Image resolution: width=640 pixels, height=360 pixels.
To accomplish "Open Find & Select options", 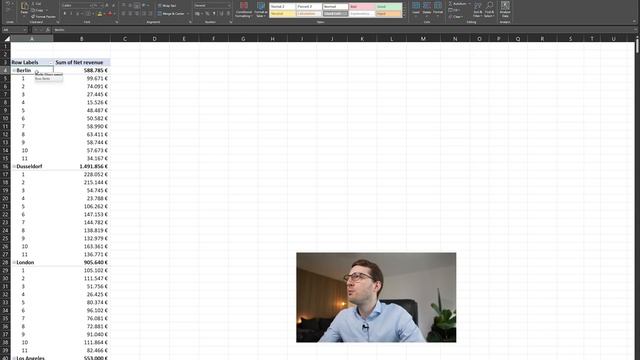I will (x=489, y=9).
